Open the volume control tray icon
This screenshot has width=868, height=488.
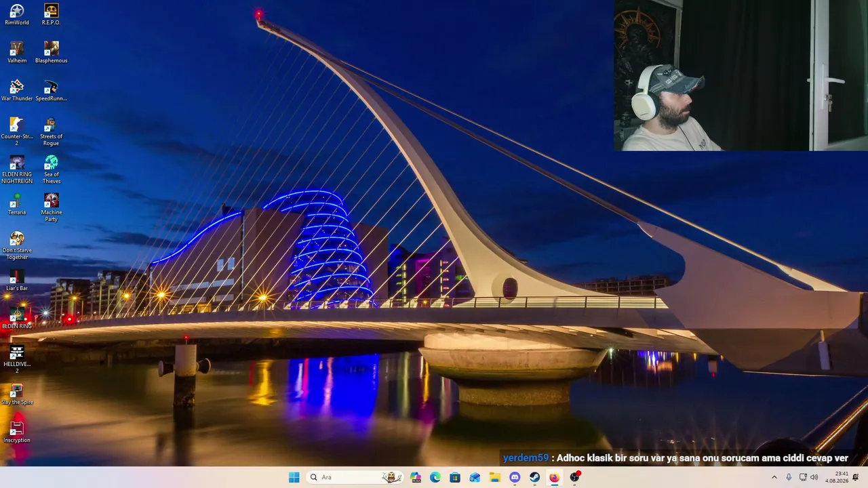click(814, 477)
